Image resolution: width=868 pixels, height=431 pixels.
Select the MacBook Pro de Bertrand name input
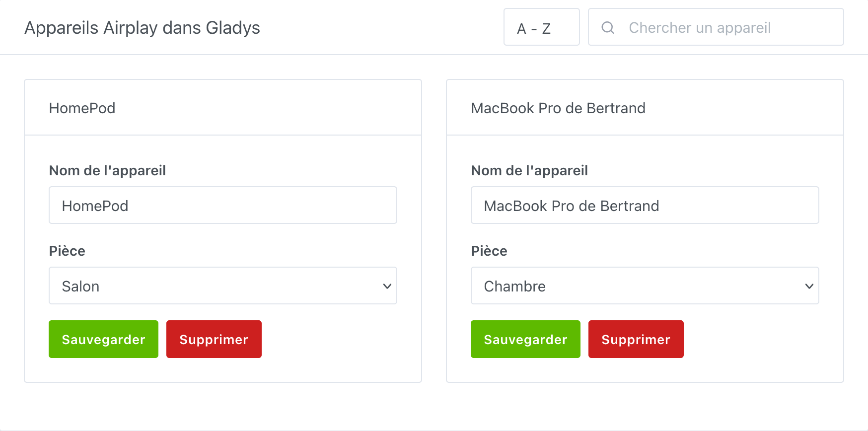pos(645,205)
